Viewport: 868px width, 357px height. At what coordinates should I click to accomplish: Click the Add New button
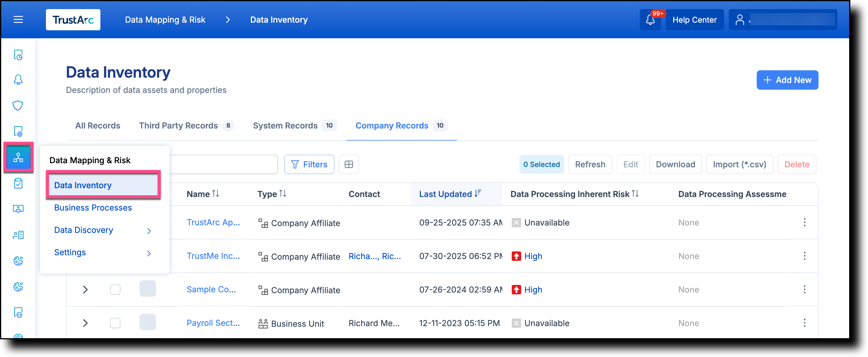click(787, 80)
